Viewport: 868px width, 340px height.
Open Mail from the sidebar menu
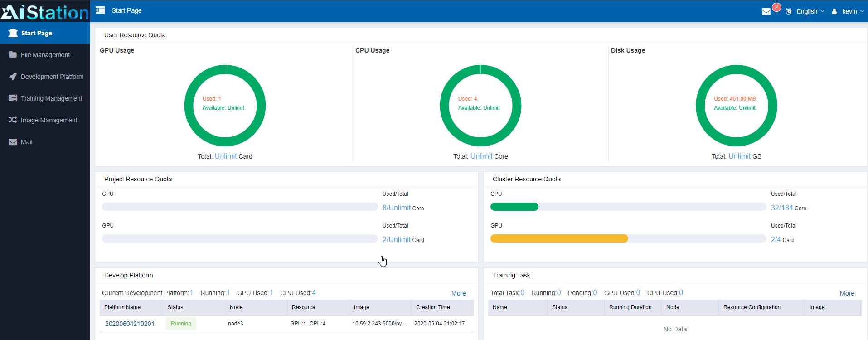point(26,142)
